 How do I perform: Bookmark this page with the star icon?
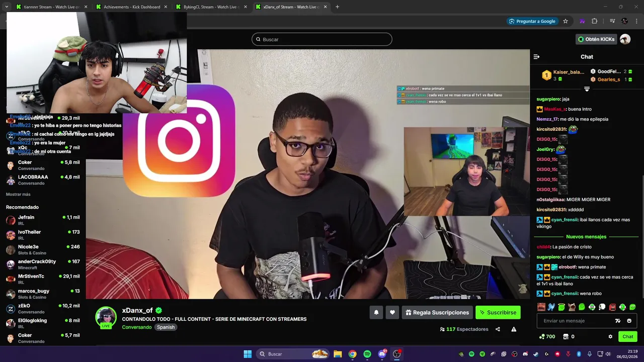[x=566, y=21]
